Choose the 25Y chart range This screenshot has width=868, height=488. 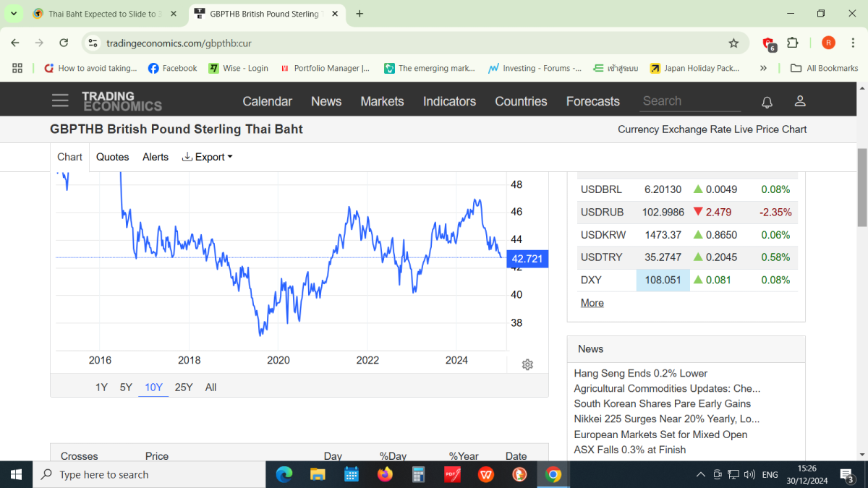184,388
